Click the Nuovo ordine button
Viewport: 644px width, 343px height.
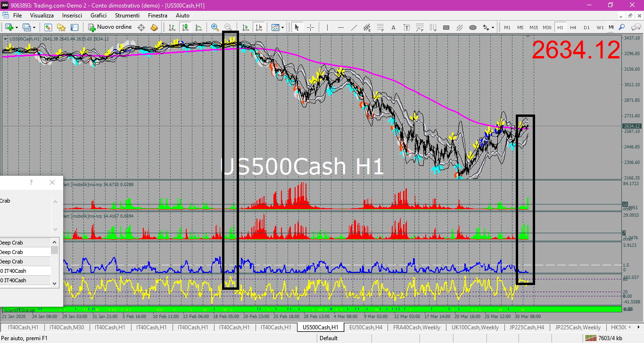110,27
